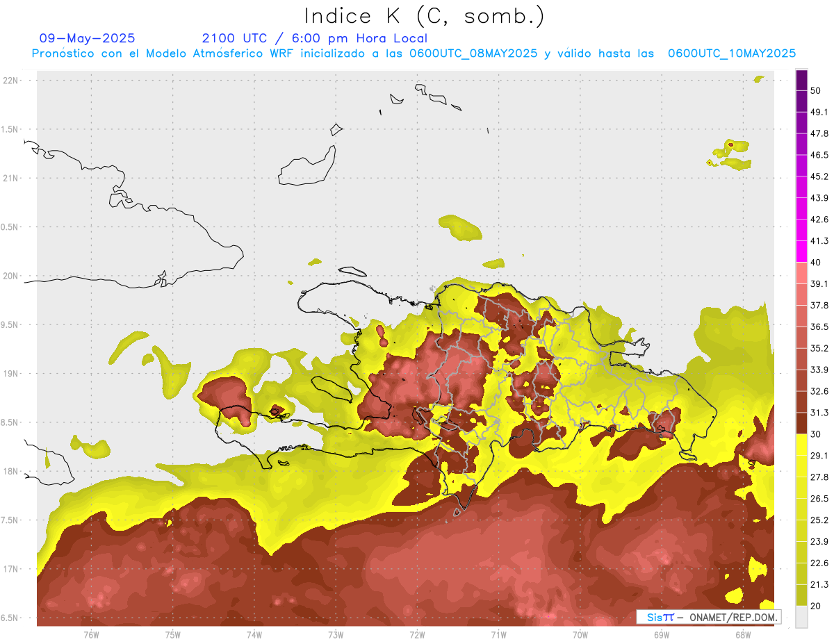Image resolution: width=834 pixels, height=644 pixels.
Task: Click the '69W' longitude axis label
Action: click(661, 634)
